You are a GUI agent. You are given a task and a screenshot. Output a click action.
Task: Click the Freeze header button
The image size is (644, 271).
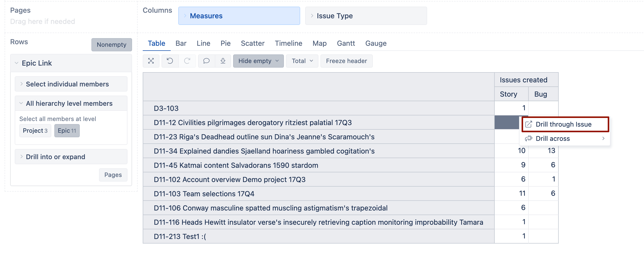click(x=346, y=61)
